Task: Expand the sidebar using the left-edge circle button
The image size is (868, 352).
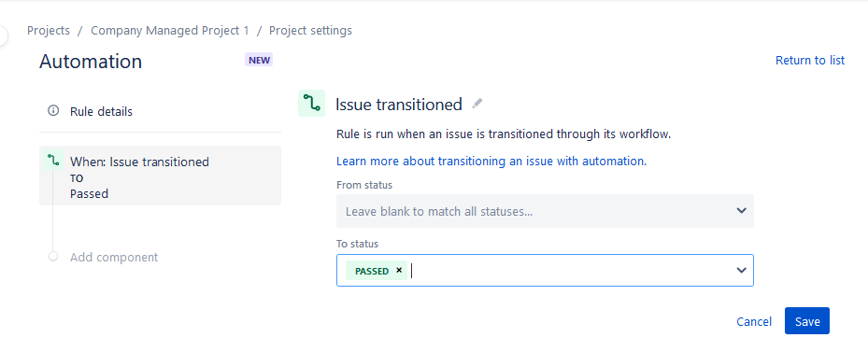Action: coord(3,36)
